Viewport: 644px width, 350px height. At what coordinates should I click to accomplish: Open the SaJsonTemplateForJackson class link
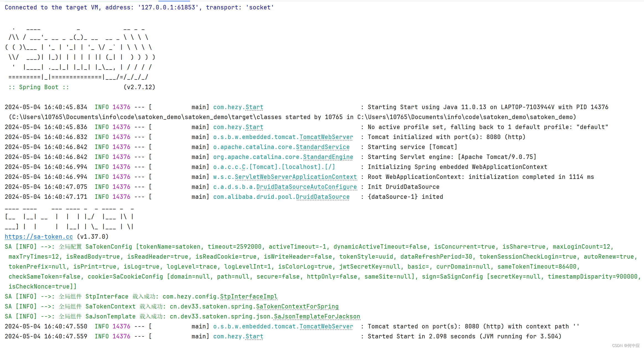316,316
